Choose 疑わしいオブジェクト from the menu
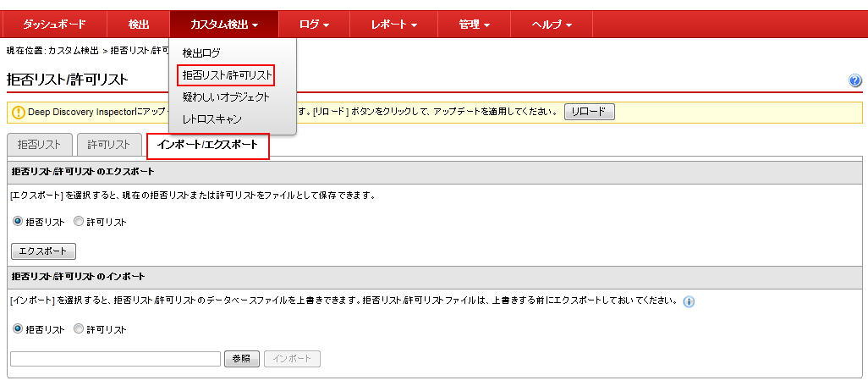 [x=226, y=97]
